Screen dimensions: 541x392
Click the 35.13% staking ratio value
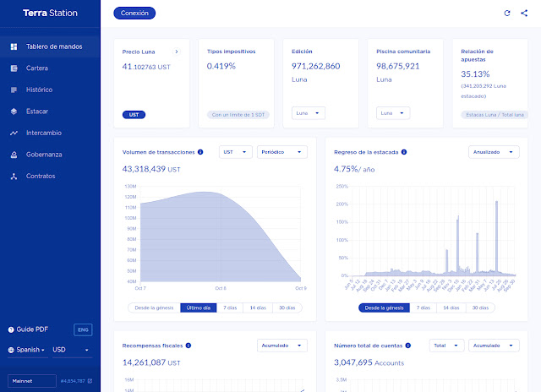pos(475,74)
